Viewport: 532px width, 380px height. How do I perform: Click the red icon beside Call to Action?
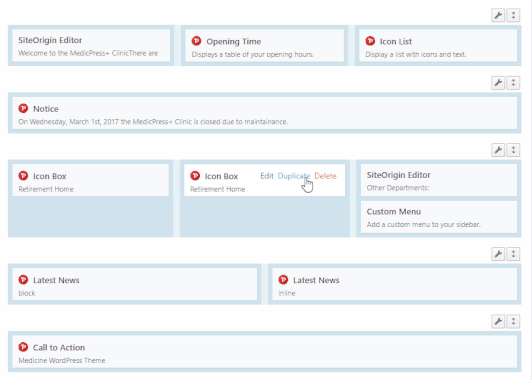(x=23, y=347)
